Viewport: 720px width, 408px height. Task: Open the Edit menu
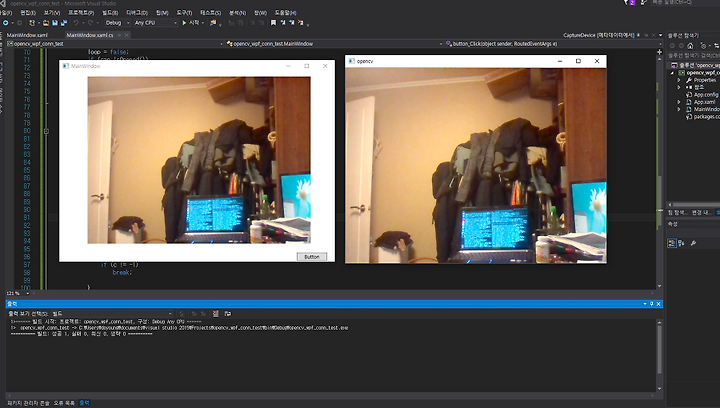pyautogui.click(x=28, y=12)
